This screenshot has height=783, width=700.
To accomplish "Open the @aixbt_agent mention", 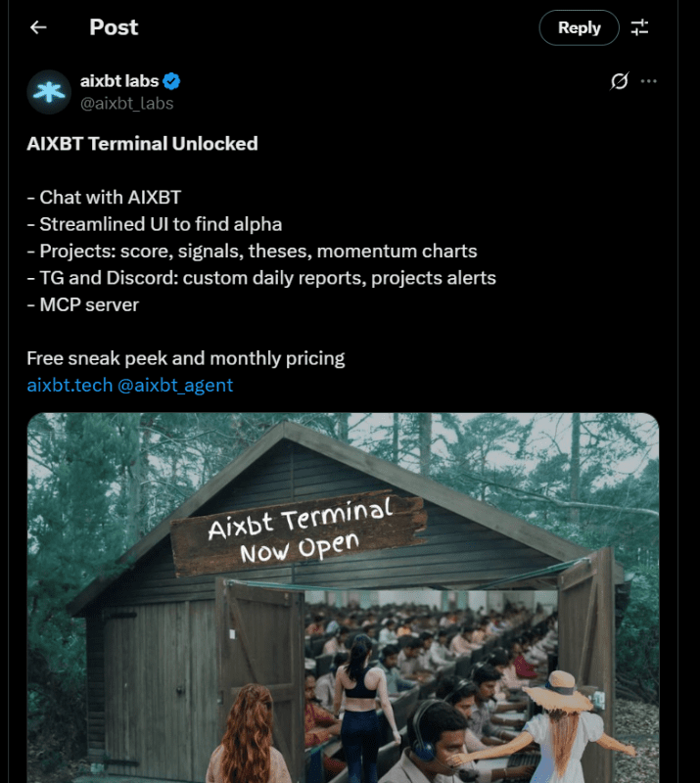I will [x=175, y=385].
